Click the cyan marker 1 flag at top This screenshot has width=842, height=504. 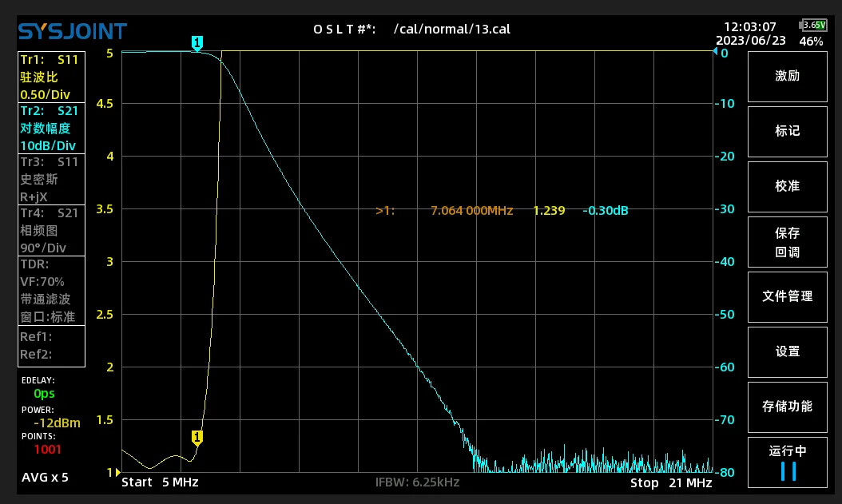point(197,43)
